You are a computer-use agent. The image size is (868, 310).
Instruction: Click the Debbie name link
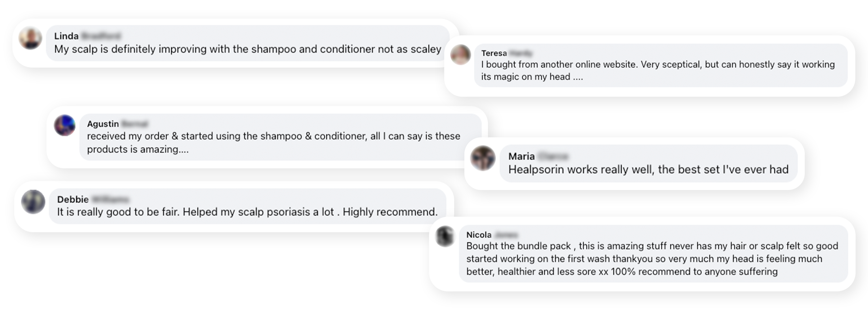[x=73, y=199]
